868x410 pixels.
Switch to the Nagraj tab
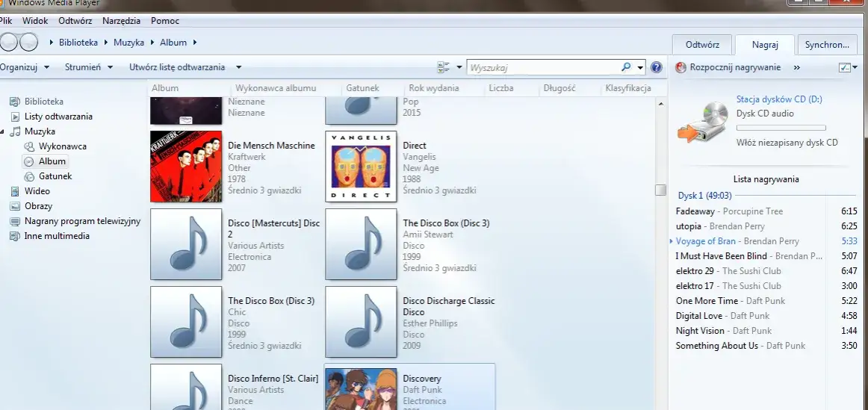point(765,45)
